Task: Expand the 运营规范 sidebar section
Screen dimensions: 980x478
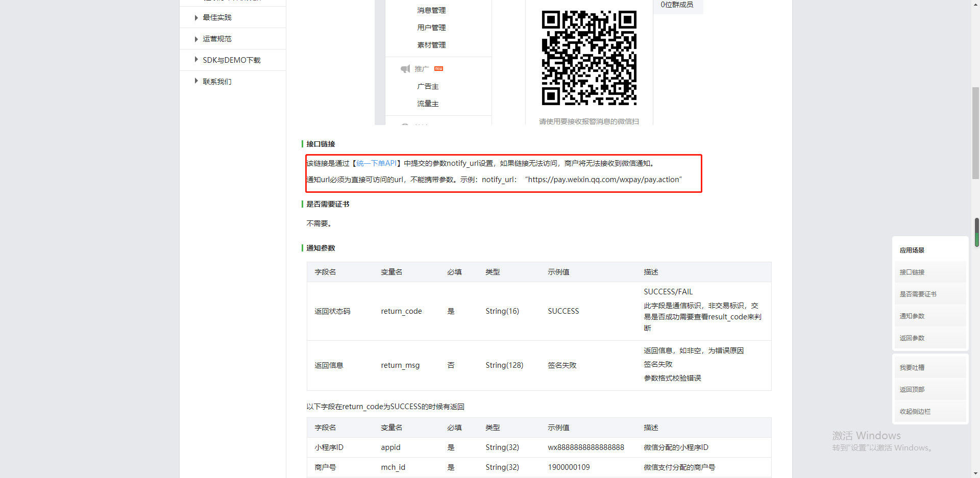Action: 196,39
